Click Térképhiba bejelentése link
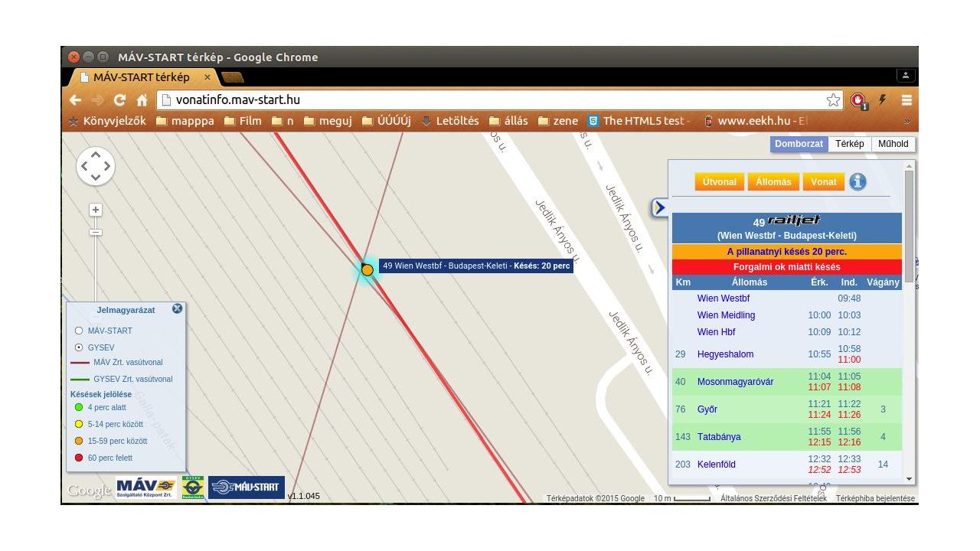Screen dimensions: 980x551 875,498
